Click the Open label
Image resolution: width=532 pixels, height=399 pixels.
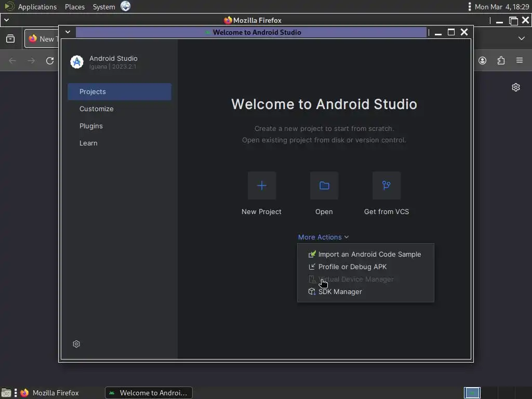[x=324, y=211]
